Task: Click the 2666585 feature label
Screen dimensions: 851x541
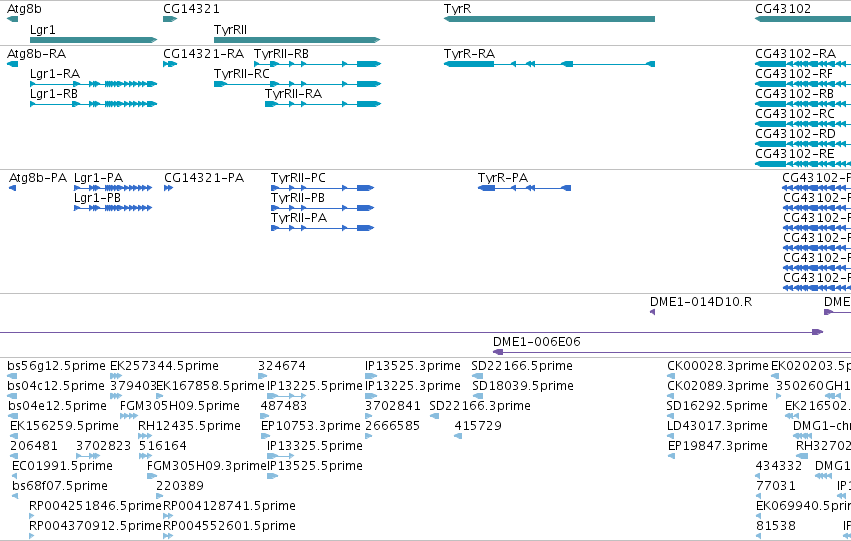Action: [392, 427]
